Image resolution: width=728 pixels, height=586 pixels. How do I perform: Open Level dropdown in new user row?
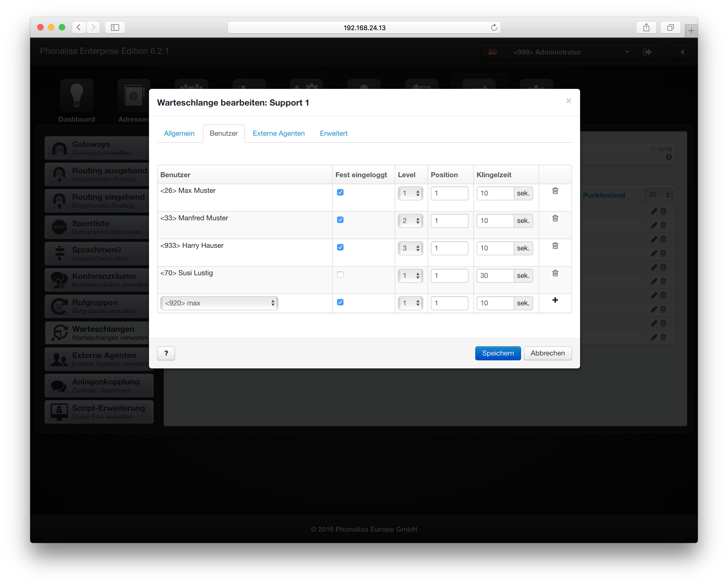click(410, 303)
